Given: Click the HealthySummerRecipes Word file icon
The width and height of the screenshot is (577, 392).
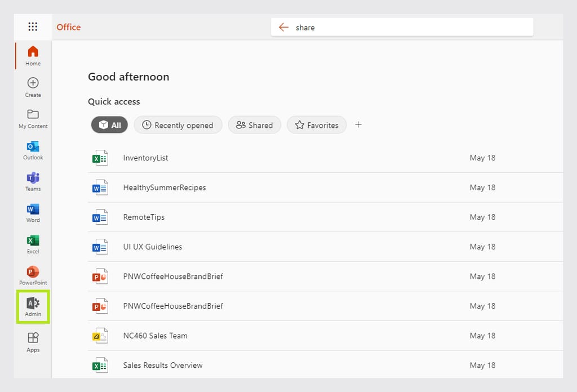Looking at the screenshot, I should coord(100,188).
